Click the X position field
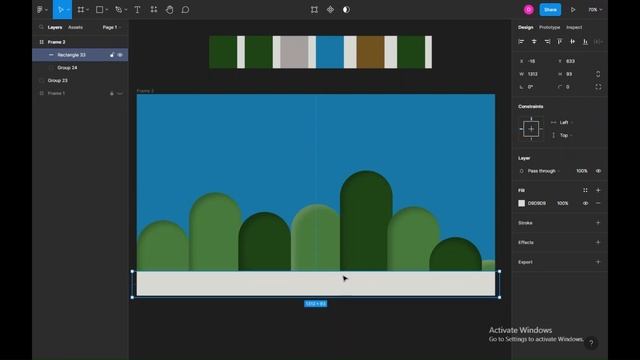640x360 pixels. [x=535, y=61]
